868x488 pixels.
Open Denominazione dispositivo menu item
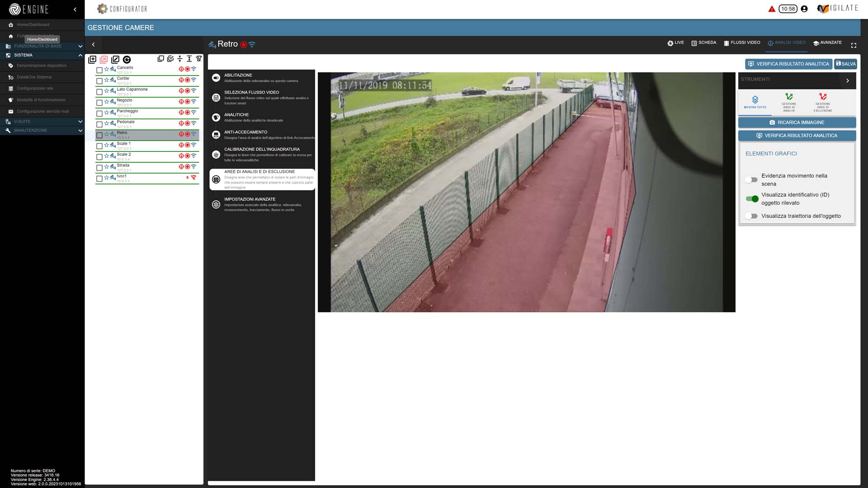tap(42, 66)
